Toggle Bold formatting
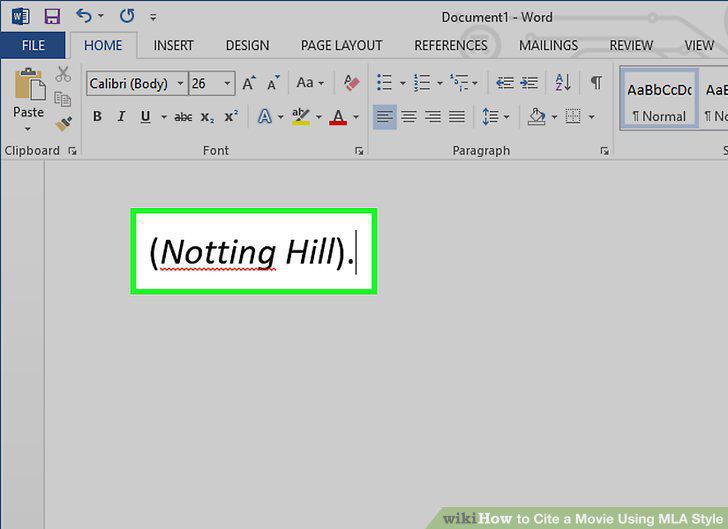 click(x=97, y=116)
